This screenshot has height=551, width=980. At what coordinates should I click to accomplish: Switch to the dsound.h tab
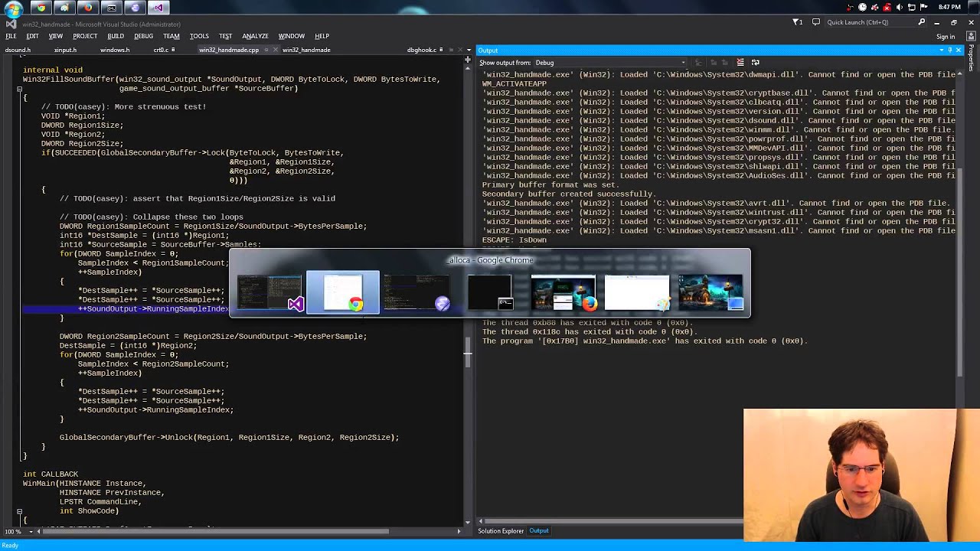pyautogui.click(x=18, y=50)
